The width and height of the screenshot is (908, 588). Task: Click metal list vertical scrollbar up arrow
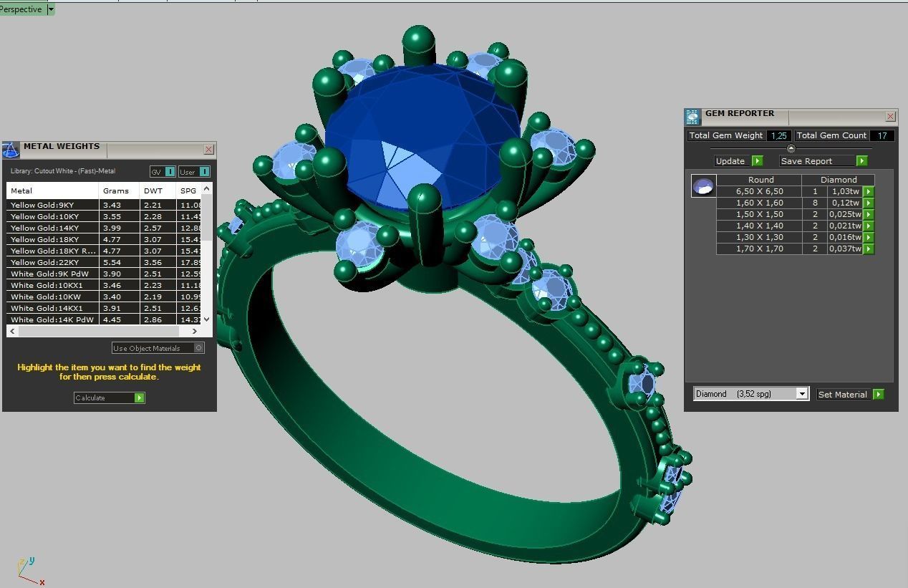click(207, 188)
